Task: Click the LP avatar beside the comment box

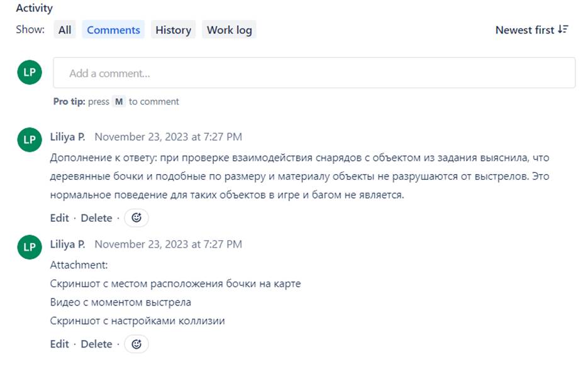Action: click(30, 73)
